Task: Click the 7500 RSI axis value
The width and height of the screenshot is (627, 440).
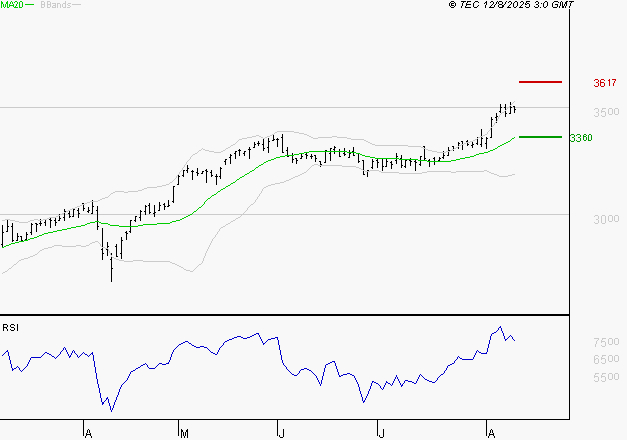Action: tap(607, 342)
